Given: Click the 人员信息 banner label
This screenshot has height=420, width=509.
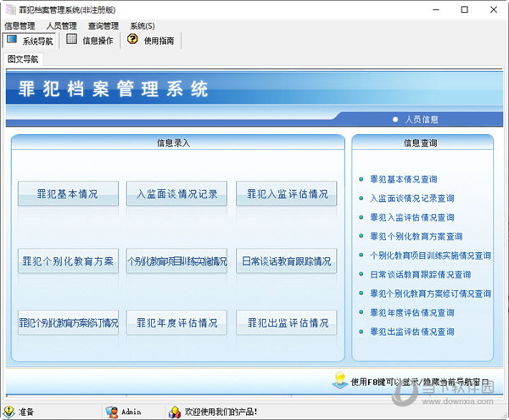Looking at the screenshot, I should pos(422,120).
